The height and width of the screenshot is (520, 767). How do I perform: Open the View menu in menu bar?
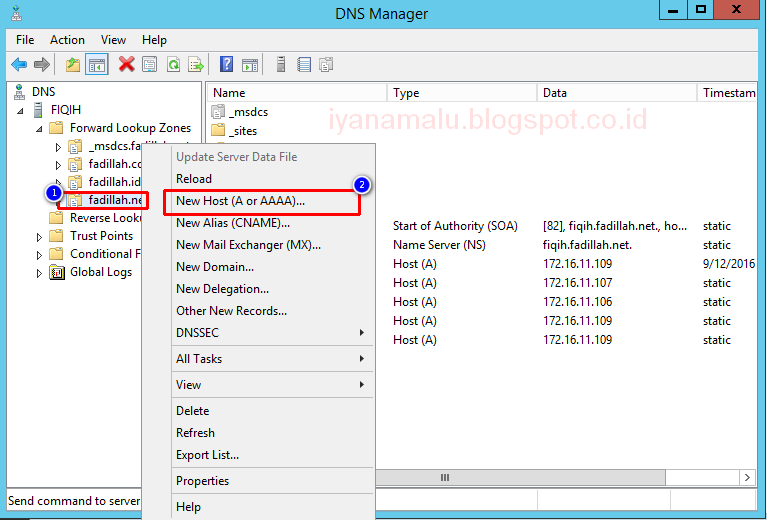coord(113,40)
